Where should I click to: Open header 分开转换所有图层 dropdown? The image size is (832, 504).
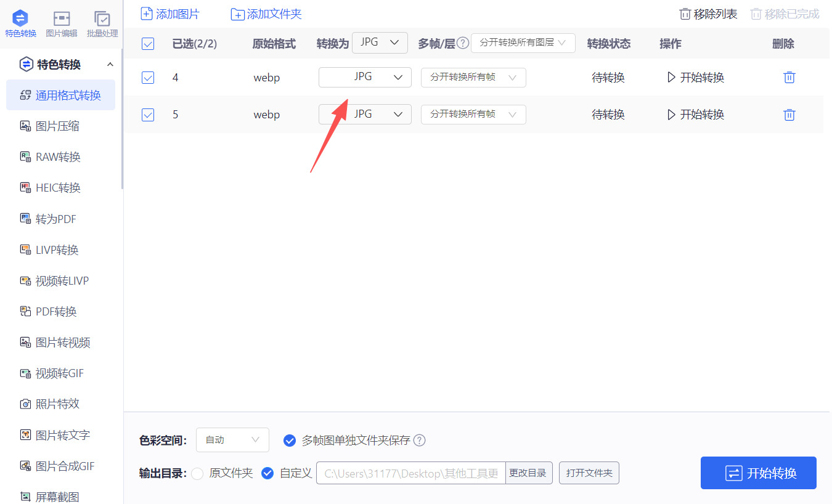click(523, 43)
